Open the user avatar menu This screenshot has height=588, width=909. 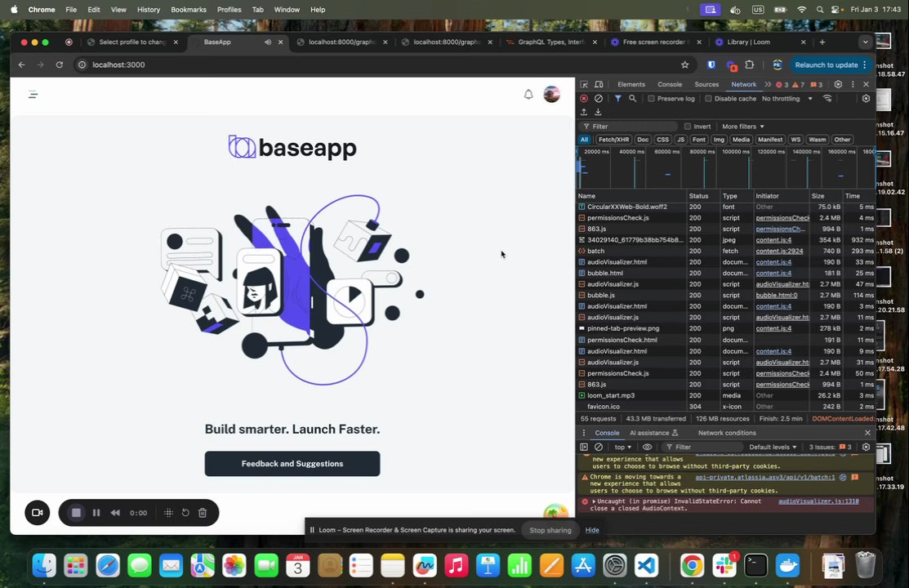[551, 94]
